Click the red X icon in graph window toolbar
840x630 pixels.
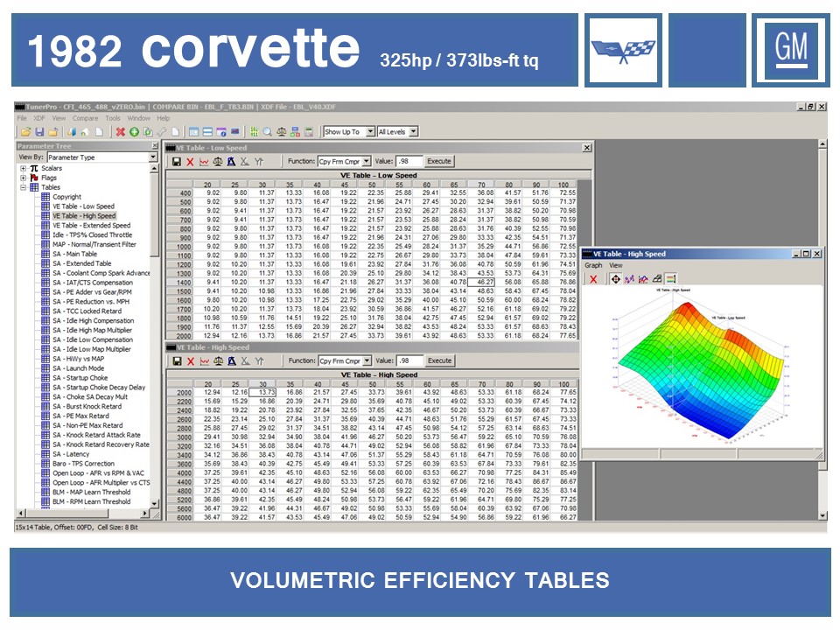click(593, 279)
